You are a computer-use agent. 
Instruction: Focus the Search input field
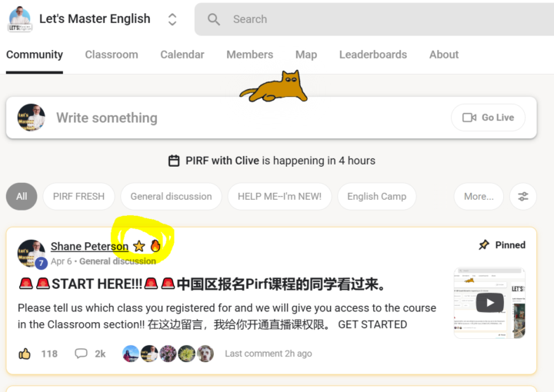click(x=374, y=19)
